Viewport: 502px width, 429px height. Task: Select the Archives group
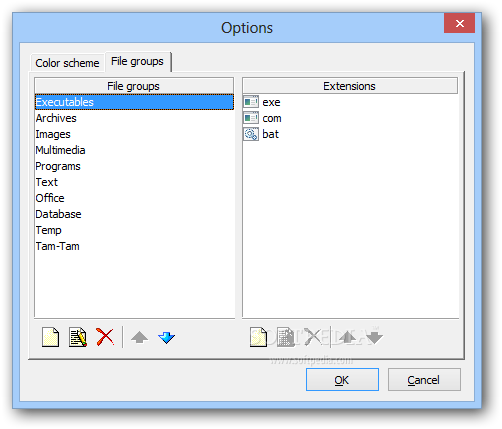[x=134, y=118]
